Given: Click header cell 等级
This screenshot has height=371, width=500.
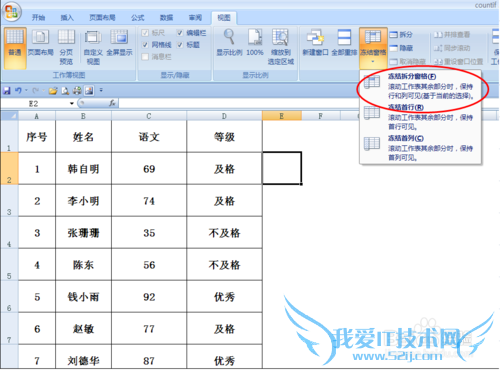Looking at the screenshot, I should pos(224,137).
